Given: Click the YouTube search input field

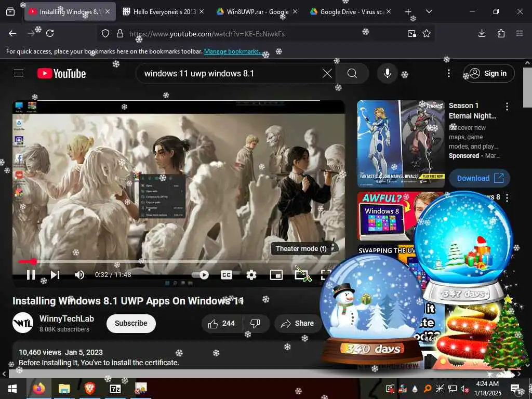Looking at the screenshot, I should click(231, 73).
